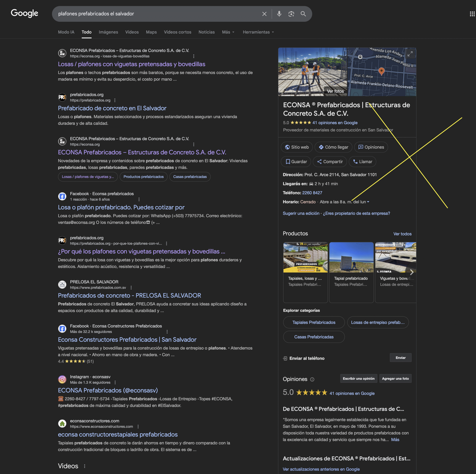This screenshot has height=474, width=476.
Task: Select the Casas Prefabricadas category chip
Action: (314, 337)
